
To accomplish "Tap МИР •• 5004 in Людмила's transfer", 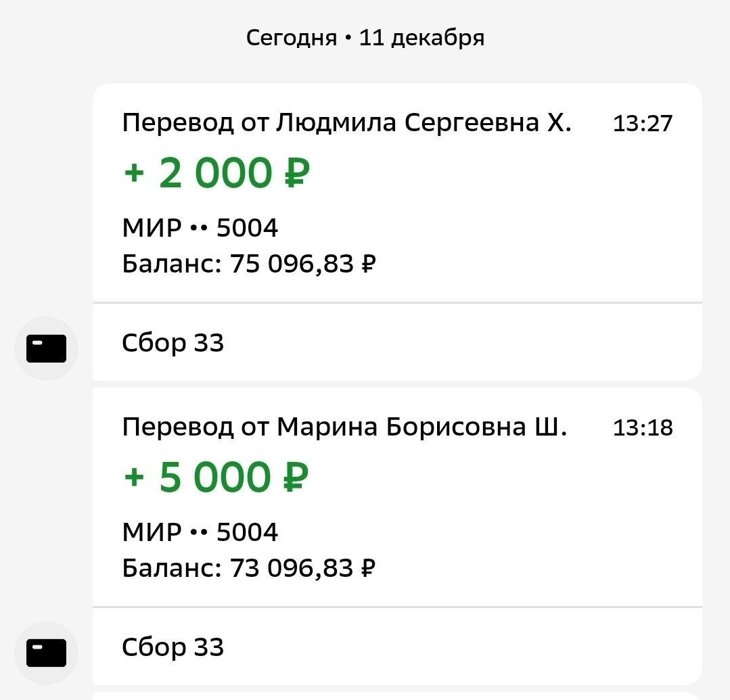I will [x=200, y=229].
